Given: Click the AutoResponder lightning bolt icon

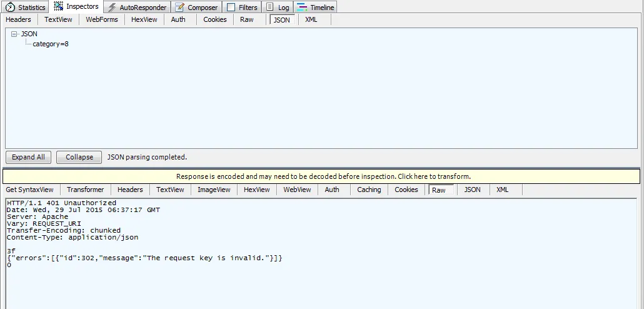Looking at the screenshot, I should tap(112, 8).
